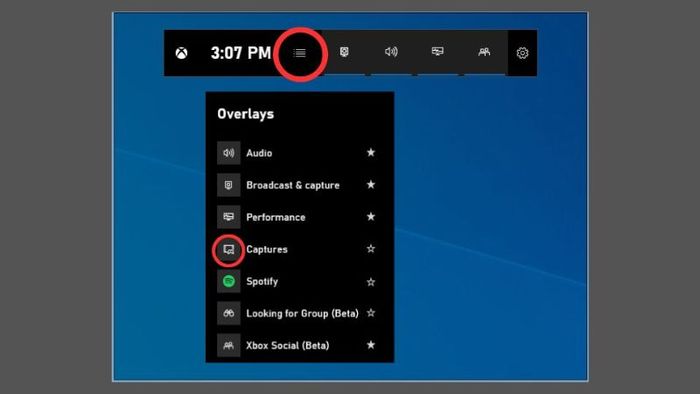Open the Audio widget from top bar
The width and height of the screenshot is (700, 394).
click(x=391, y=52)
